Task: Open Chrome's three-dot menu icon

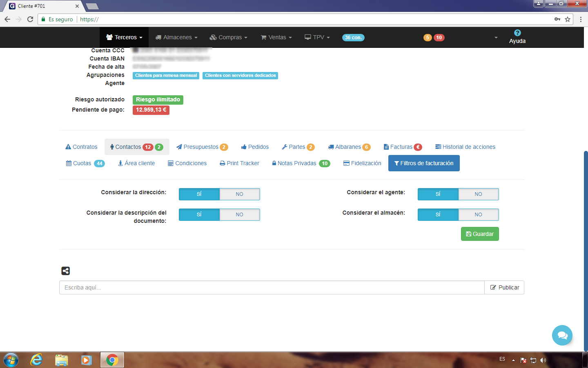Action: click(581, 19)
